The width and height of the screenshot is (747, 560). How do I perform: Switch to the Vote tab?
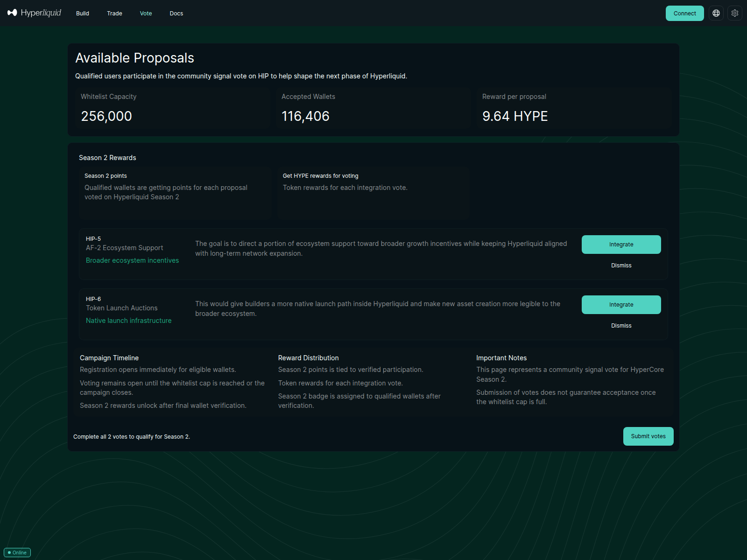point(146,14)
